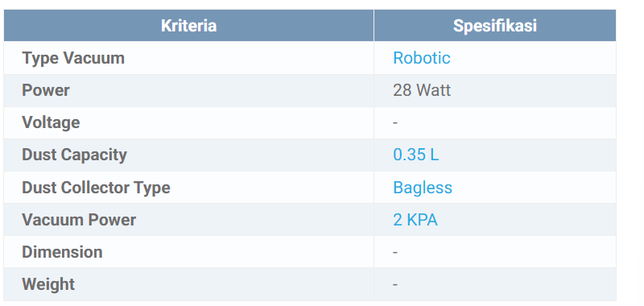
Task: Select the Kriteria column header
Action: pos(188,26)
